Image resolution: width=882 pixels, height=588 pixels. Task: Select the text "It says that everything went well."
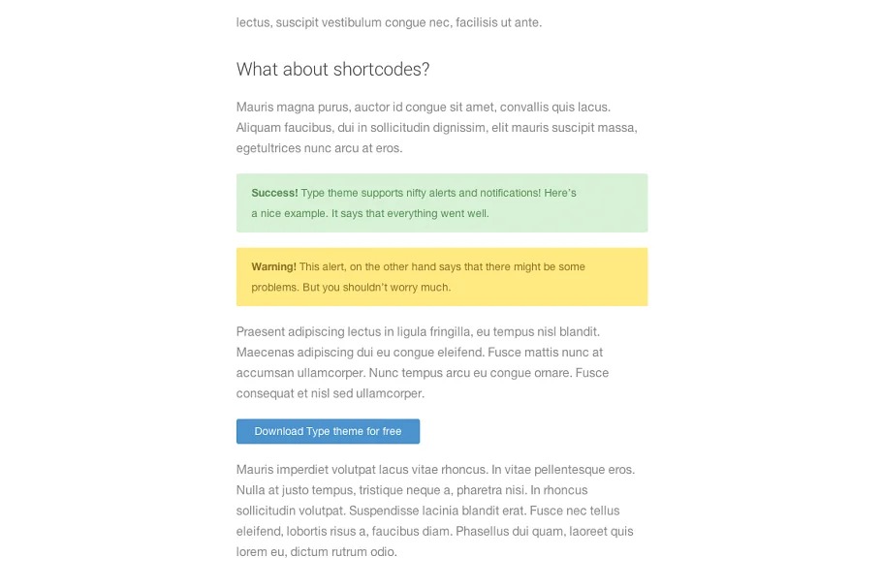pos(410,213)
